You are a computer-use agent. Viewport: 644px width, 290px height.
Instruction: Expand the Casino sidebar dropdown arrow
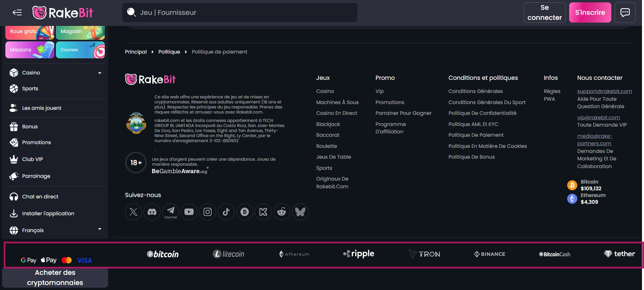(x=100, y=73)
